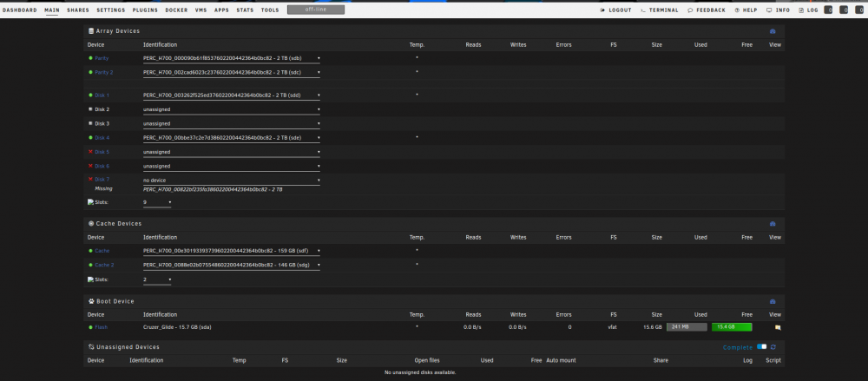Viewport: 868px width, 381px height.
Task: Browse the Flash boot device folder
Action: click(x=777, y=327)
